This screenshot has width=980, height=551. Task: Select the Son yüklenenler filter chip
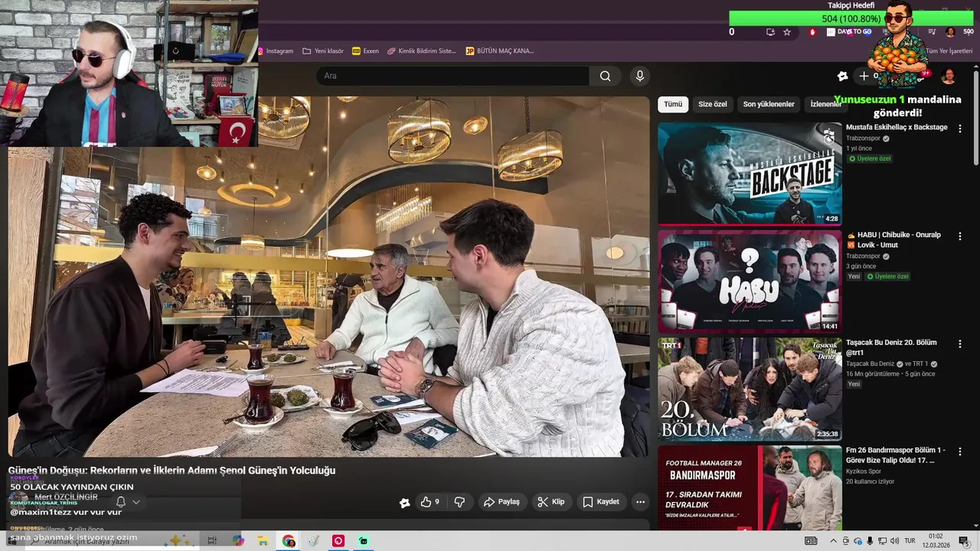point(769,104)
